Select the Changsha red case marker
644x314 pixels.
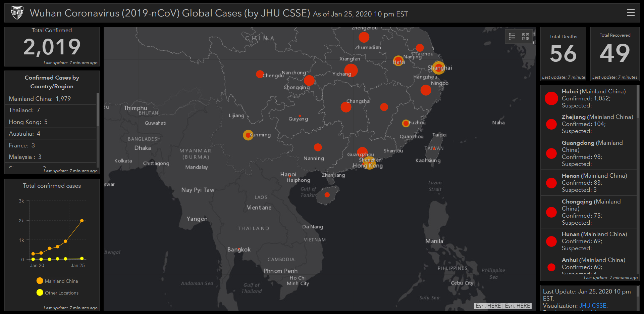346,107
